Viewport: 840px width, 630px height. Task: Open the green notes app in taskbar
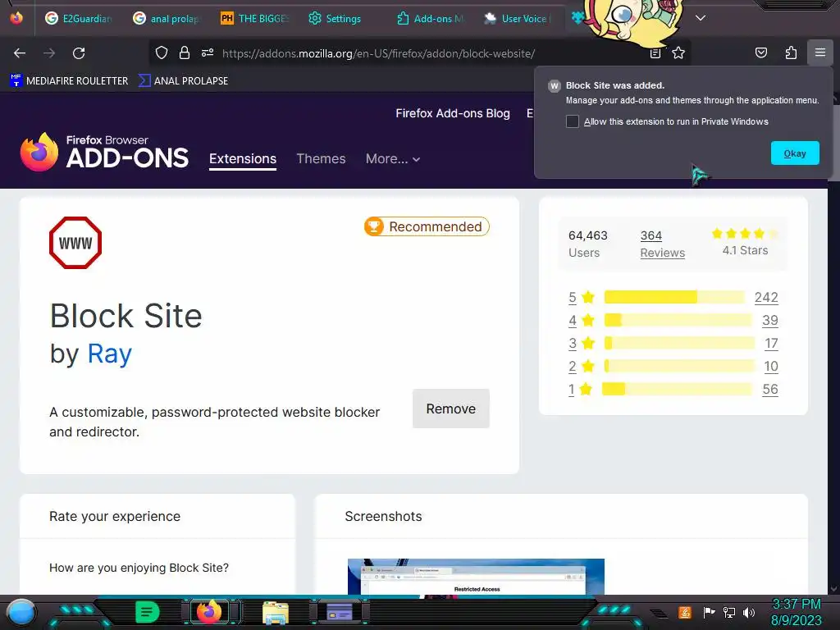click(148, 612)
